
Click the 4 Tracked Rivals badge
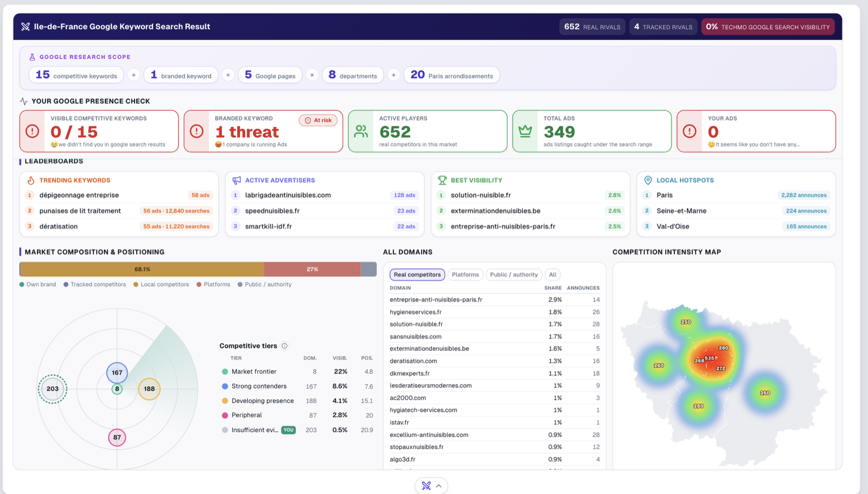coord(663,27)
